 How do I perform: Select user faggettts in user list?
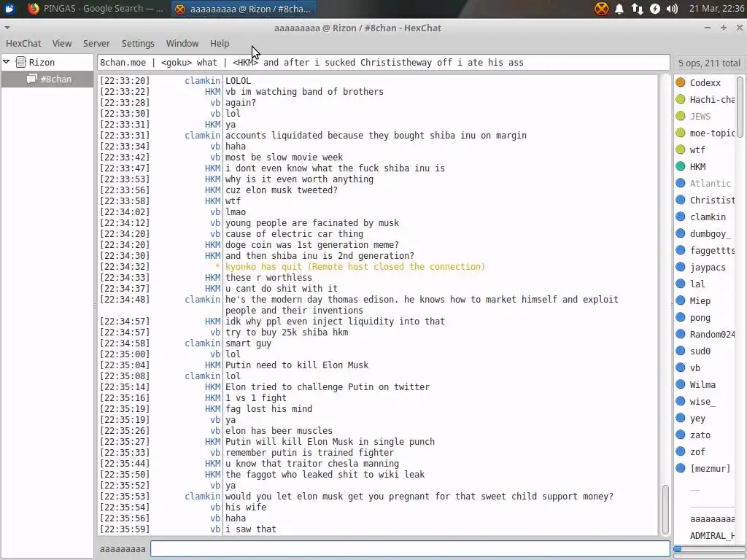712,251
